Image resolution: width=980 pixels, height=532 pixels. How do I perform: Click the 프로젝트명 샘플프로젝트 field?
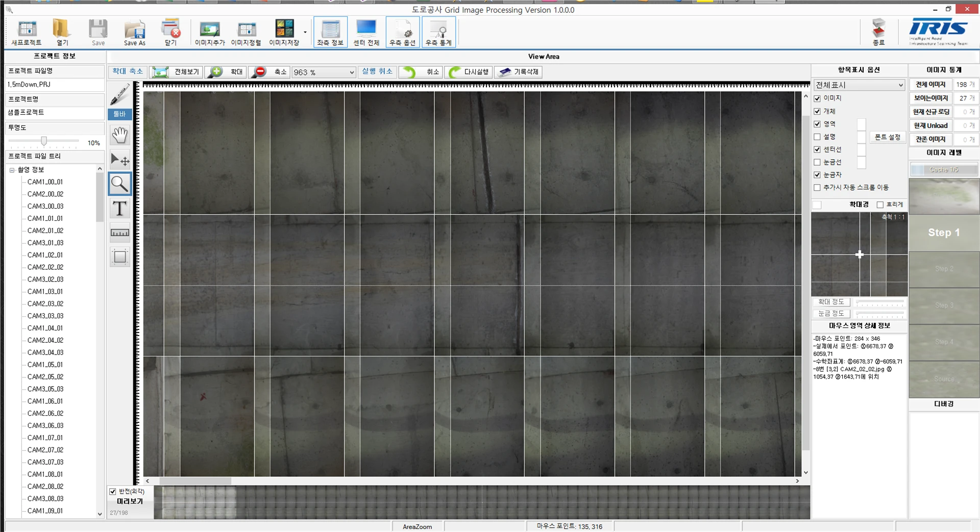(55, 113)
